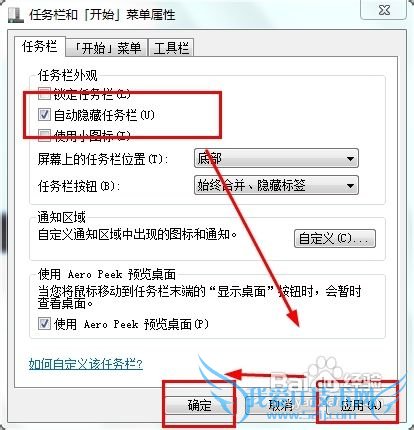
Task: Toggle the 锁定任务栏 checkbox
Action: [44, 94]
